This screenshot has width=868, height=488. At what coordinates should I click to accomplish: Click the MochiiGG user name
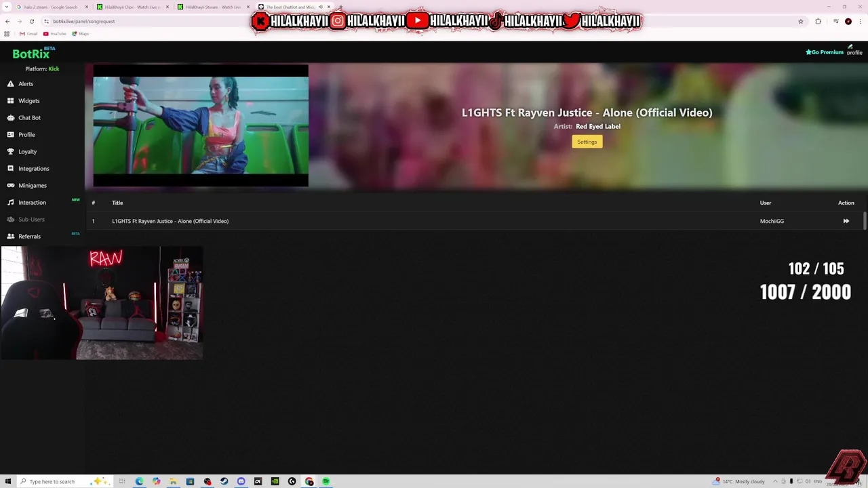point(772,221)
